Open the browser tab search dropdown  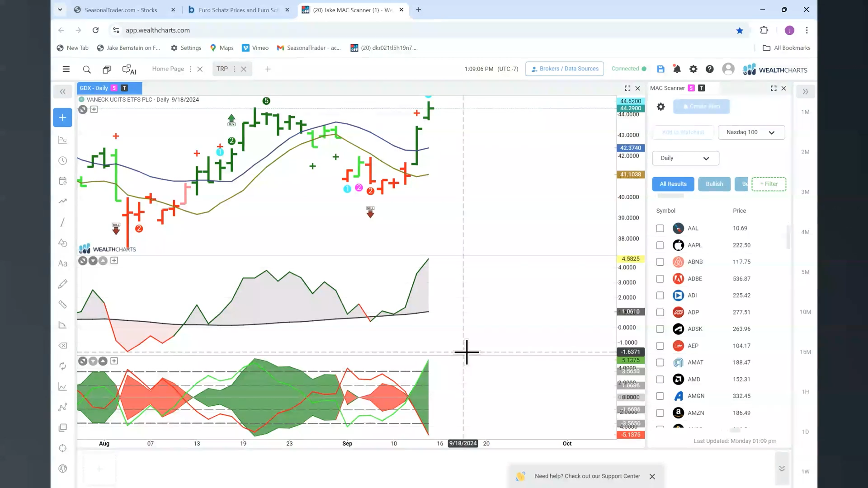(60, 9)
